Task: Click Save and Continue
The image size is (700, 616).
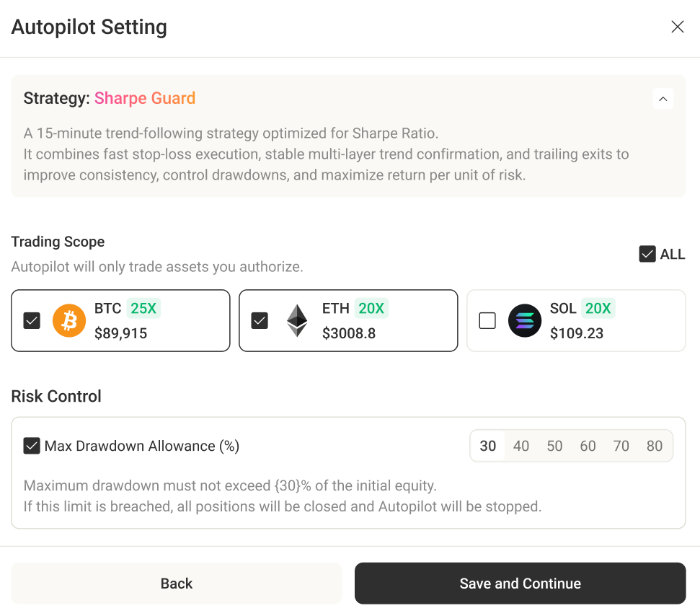Action: (520, 584)
